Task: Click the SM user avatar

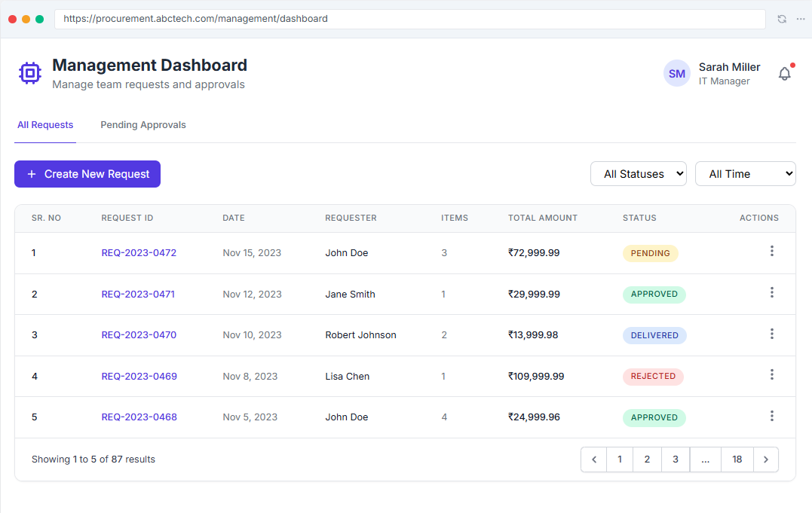Action: click(677, 74)
